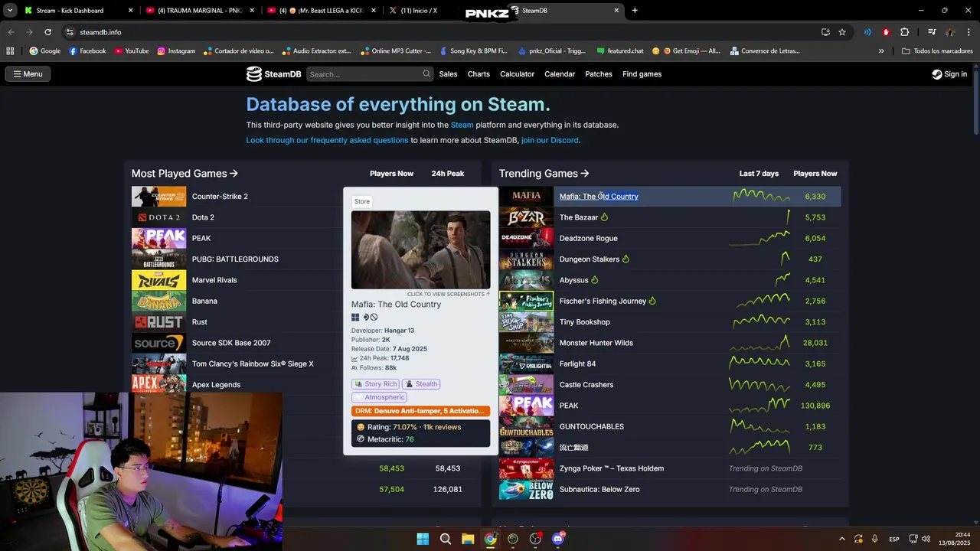Viewport: 980px width, 551px height.
Task: Follow the Steam hyperlink in description
Action: [462, 125]
